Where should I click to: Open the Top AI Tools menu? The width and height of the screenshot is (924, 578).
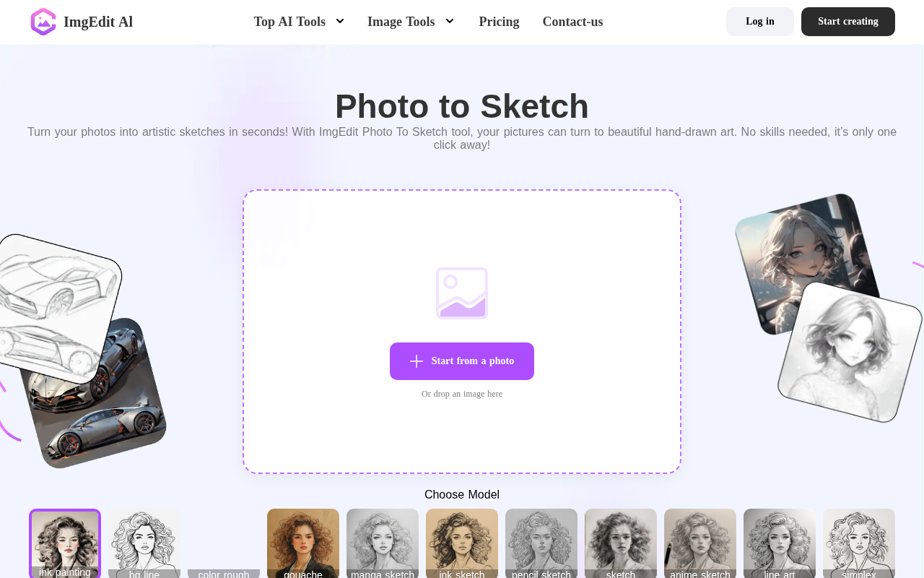[x=289, y=22]
